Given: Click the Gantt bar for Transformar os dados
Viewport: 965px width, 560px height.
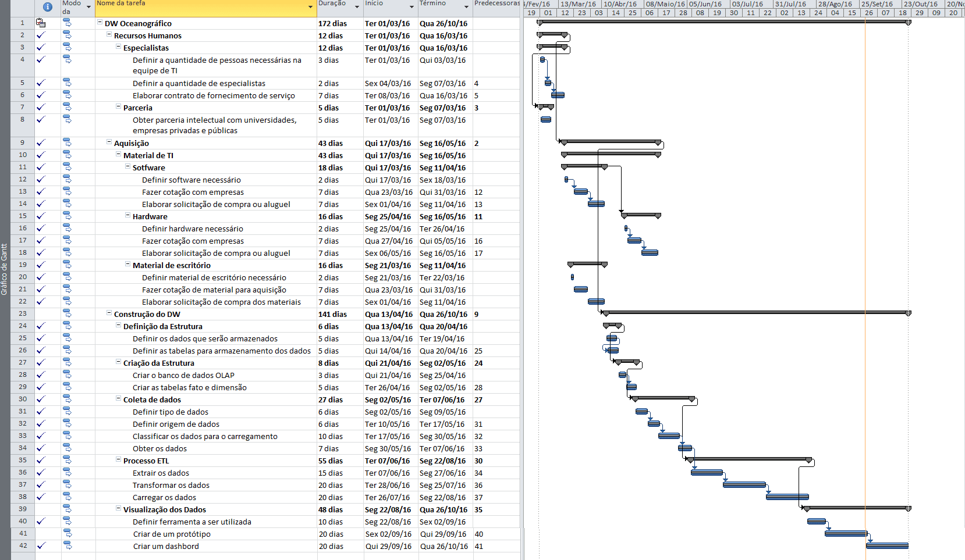Looking at the screenshot, I should coord(744,484).
